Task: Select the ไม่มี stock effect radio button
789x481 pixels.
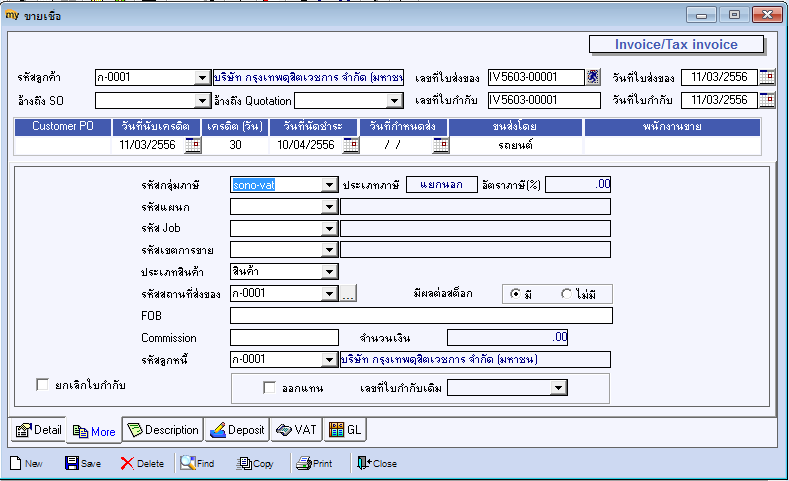Action: [x=567, y=294]
